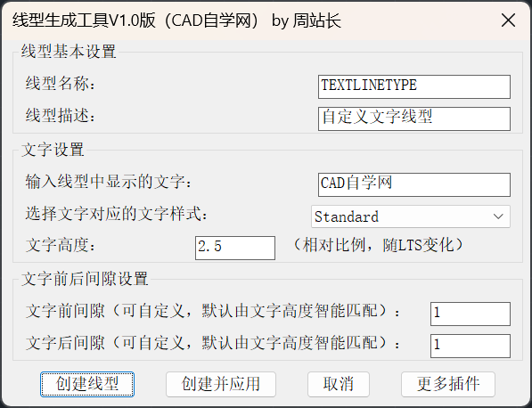Click the 创建并应用 button

[x=221, y=384]
